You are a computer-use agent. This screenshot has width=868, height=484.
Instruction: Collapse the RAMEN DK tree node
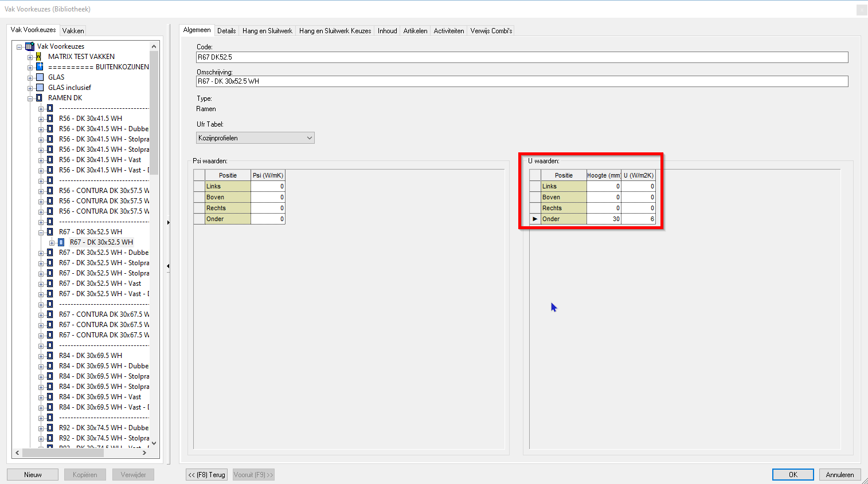30,97
